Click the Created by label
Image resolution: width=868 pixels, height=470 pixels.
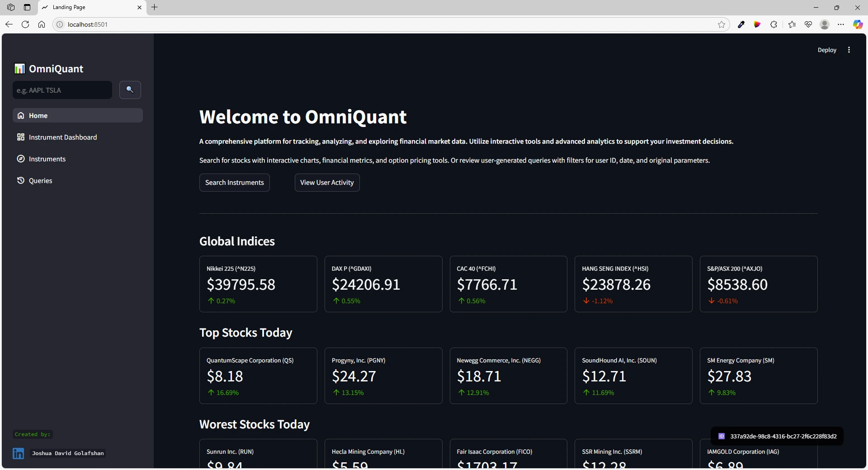click(x=33, y=434)
